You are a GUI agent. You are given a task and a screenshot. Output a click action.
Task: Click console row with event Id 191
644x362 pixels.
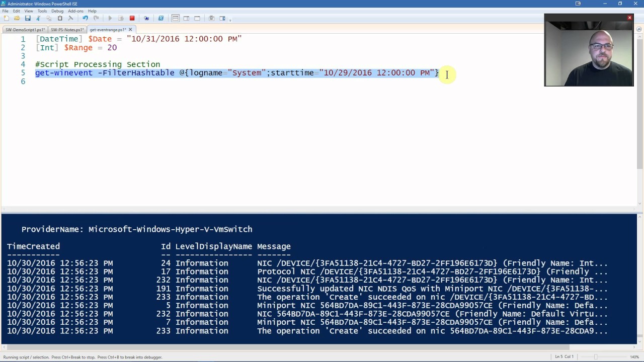(x=307, y=289)
